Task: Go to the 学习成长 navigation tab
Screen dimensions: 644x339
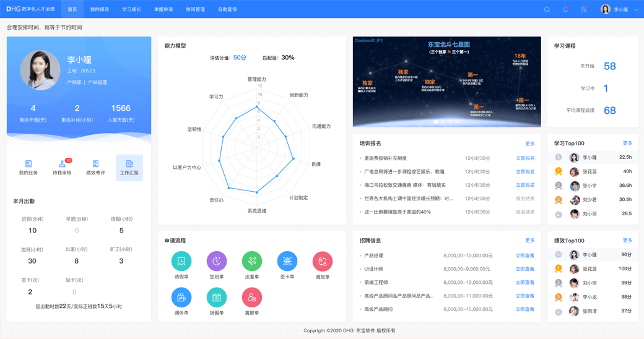Action: point(131,9)
